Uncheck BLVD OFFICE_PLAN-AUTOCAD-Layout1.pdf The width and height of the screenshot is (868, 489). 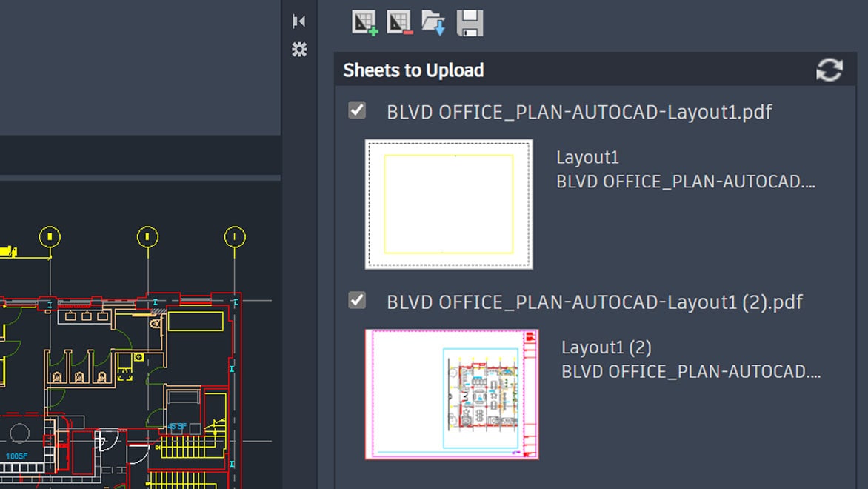click(356, 110)
